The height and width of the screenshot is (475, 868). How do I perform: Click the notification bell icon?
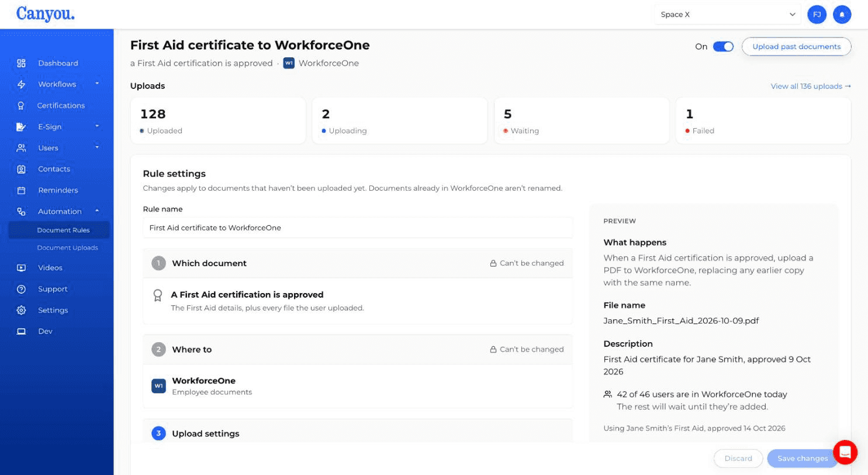pos(842,15)
